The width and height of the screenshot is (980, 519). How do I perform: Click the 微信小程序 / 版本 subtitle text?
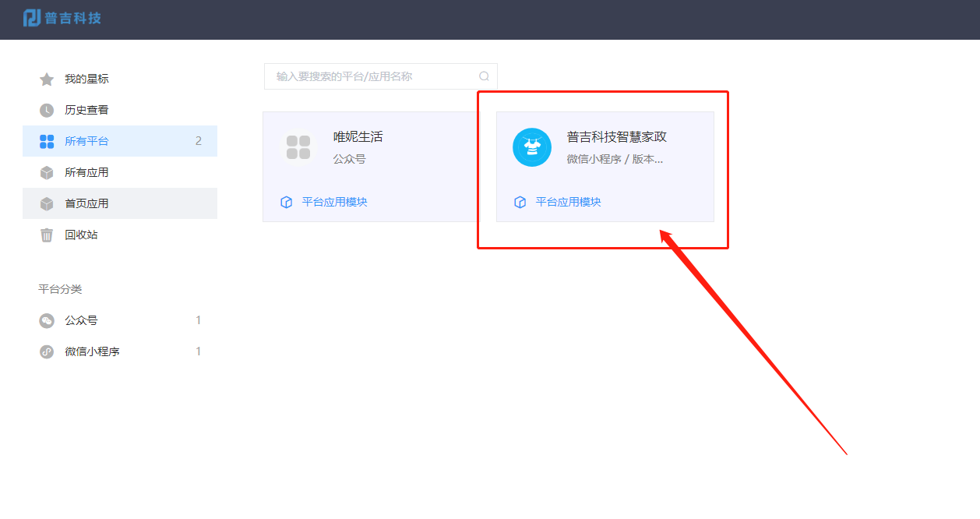click(x=615, y=159)
